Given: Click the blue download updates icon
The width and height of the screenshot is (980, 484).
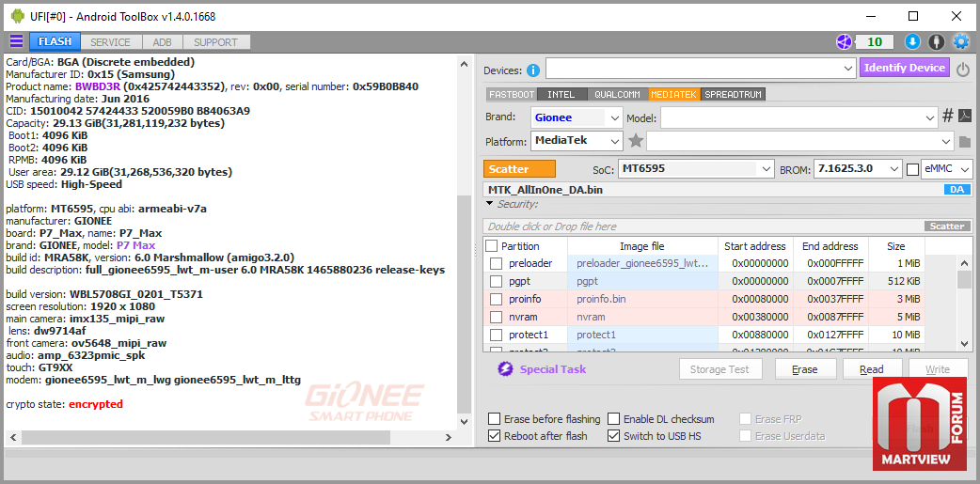Looking at the screenshot, I should pyautogui.click(x=912, y=42).
